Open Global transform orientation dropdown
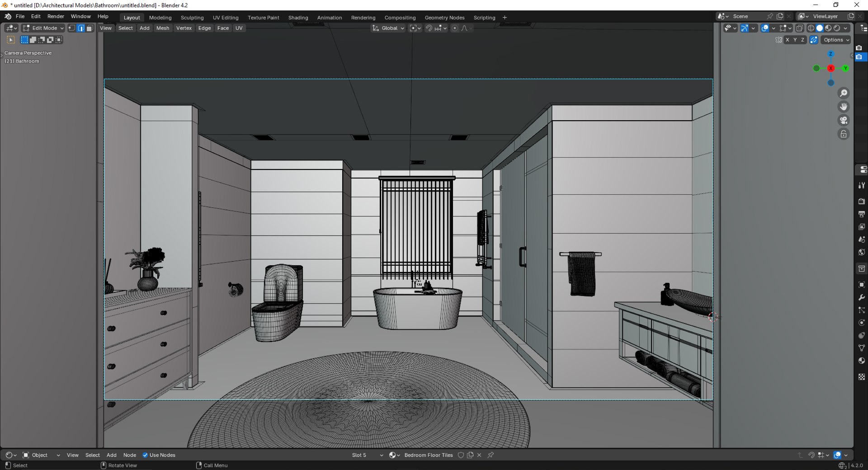 coord(388,28)
